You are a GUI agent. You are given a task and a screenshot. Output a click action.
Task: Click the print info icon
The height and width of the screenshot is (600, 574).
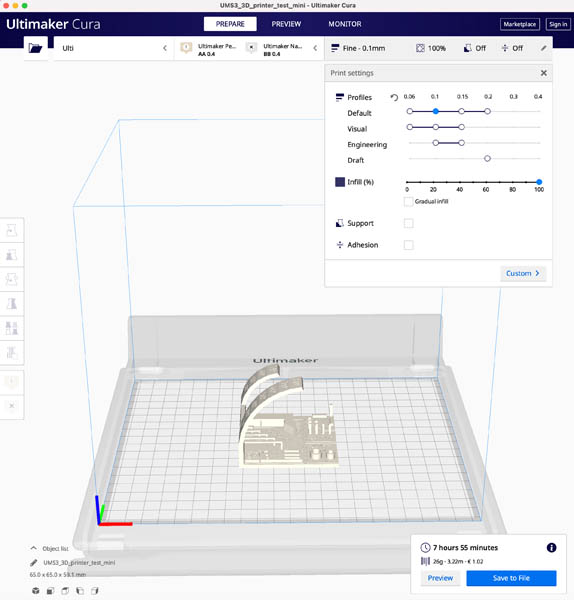tap(551, 548)
